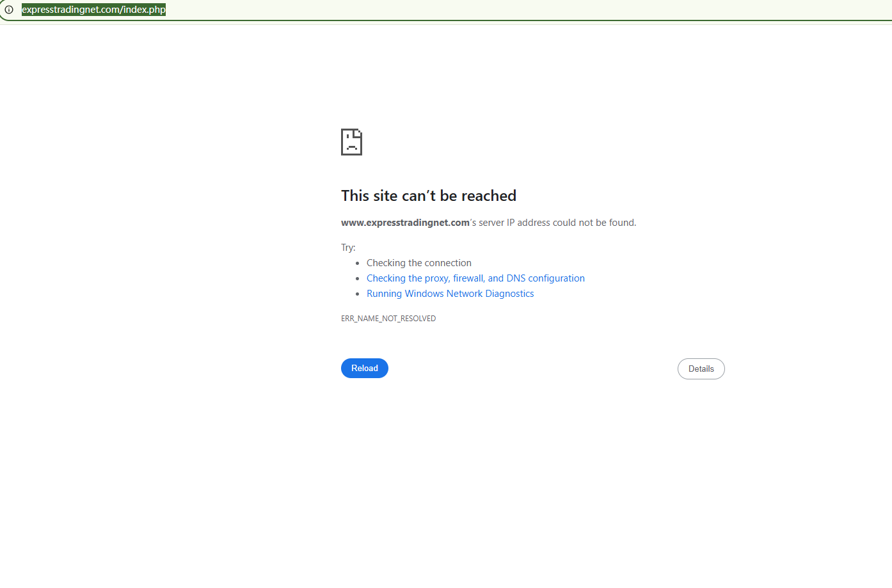This screenshot has width=892, height=588.
Task: Open proxy, firewall, and DNS configuration link
Action: click(475, 278)
